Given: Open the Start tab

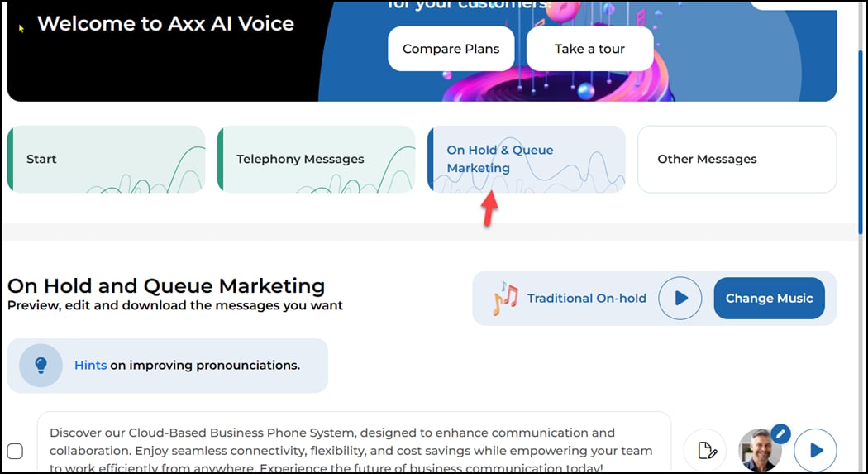Looking at the screenshot, I should pyautogui.click(x=106, y=159).
